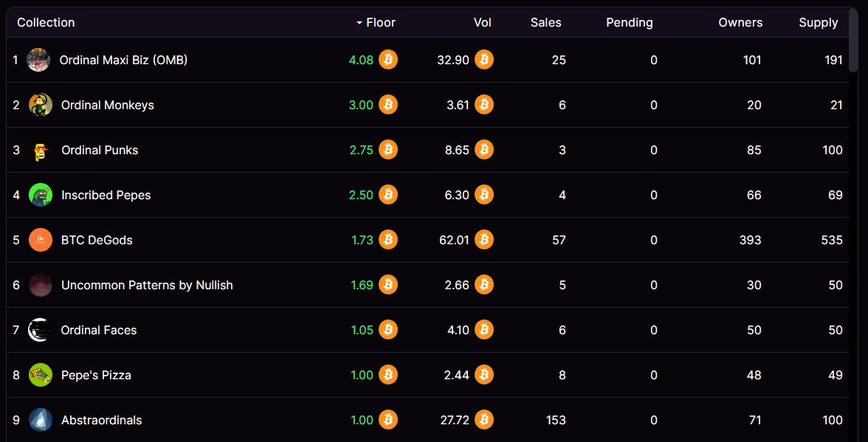
Task: Click Bitcoin icon beside 1.73 floor price
Action: coord(388,240)
